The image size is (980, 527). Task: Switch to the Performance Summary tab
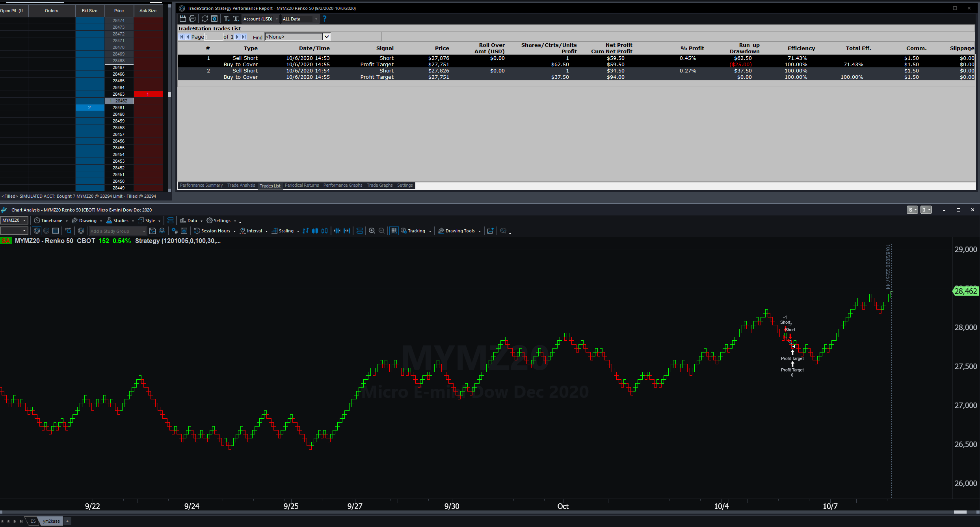[201, 185]
